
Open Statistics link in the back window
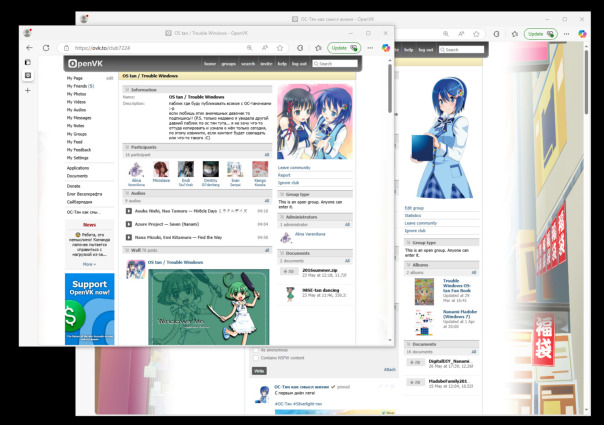[x=413, y=216]
